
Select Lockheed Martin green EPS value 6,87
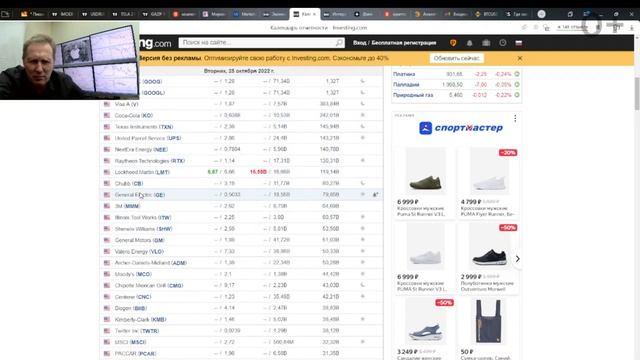tap(213, 172)
